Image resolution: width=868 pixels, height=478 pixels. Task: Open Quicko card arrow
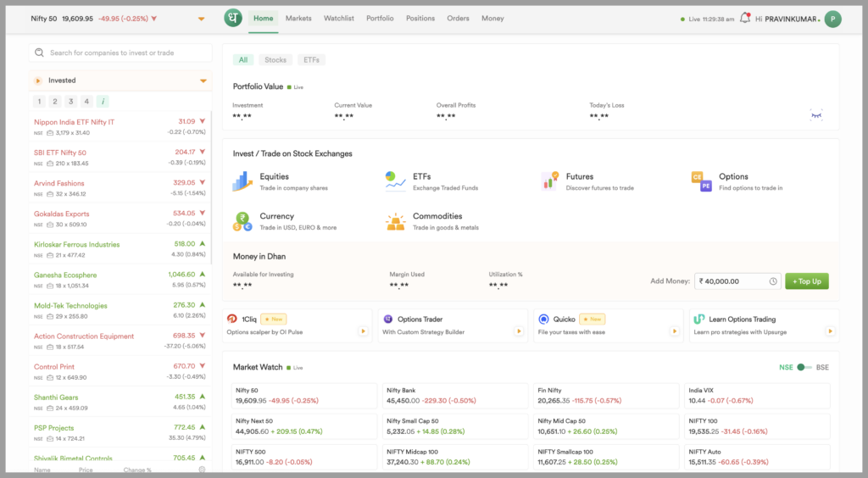[x=674, y=331]
